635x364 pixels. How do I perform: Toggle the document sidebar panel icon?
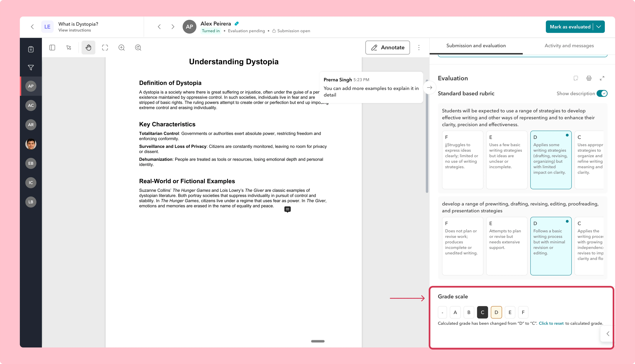click(52, 48)
